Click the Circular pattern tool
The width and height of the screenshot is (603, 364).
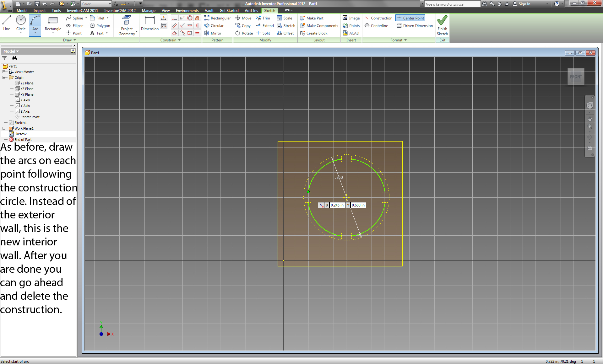[x=214, y=26]
